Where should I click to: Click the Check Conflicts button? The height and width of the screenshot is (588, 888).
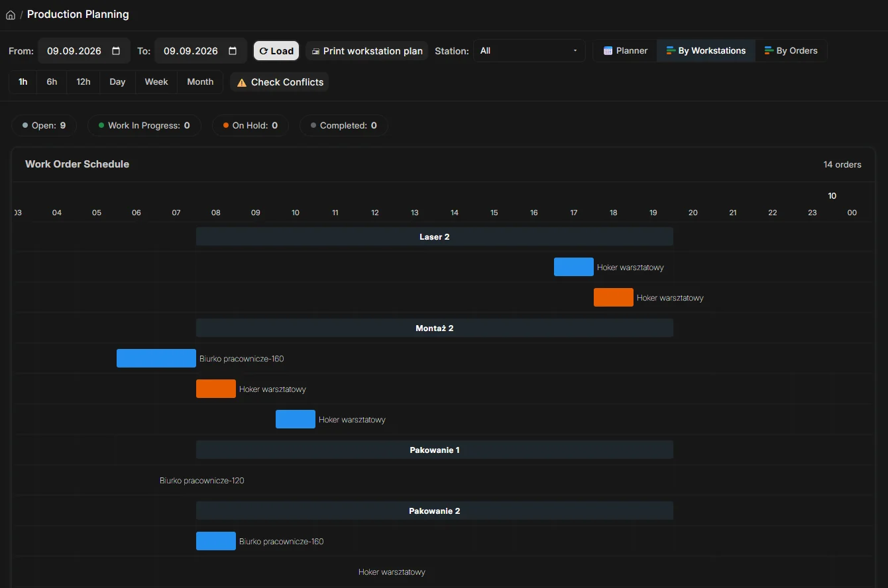coord(279,82)
